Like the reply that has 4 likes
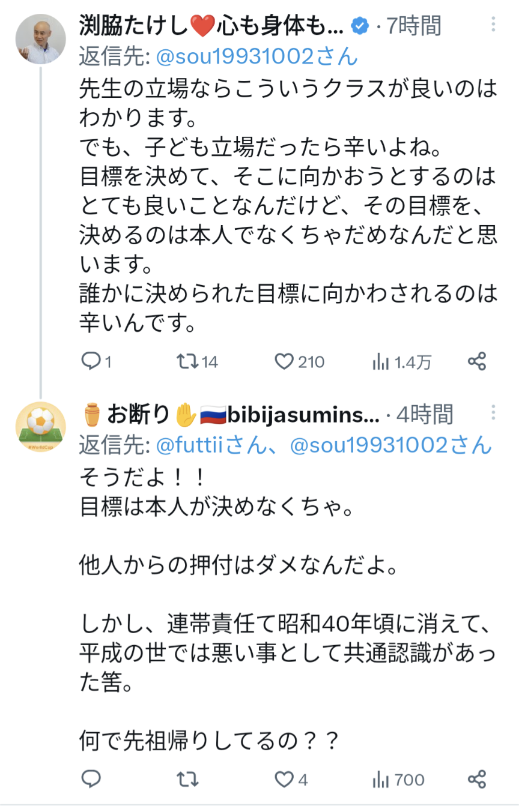Viewport: 519px width, 812px height. tap(284, 779)
